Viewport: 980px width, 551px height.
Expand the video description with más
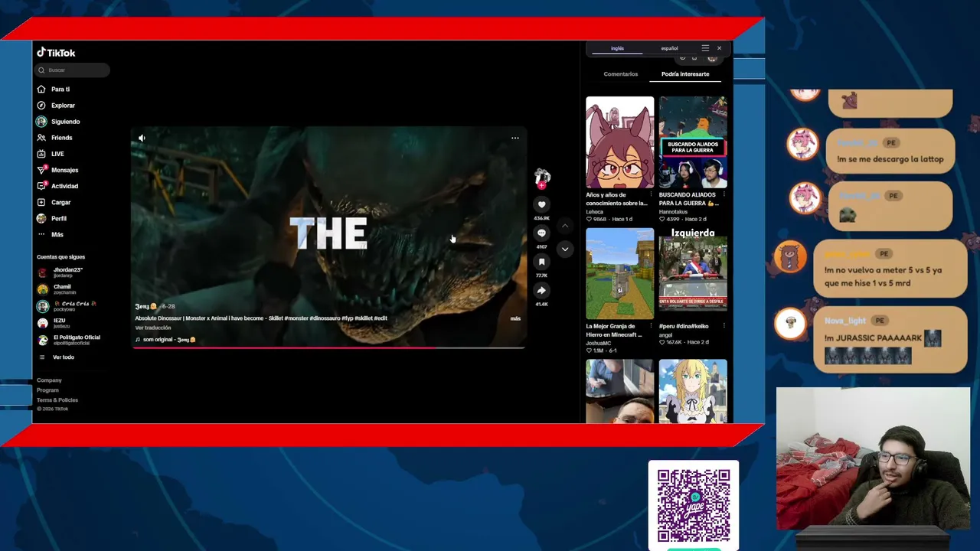[x=515, y=318]
